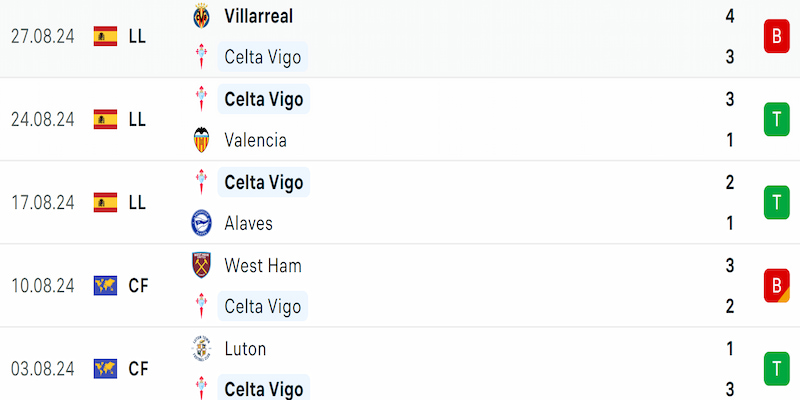Click the green T badge for Valencia match

[x=777, y=119]
